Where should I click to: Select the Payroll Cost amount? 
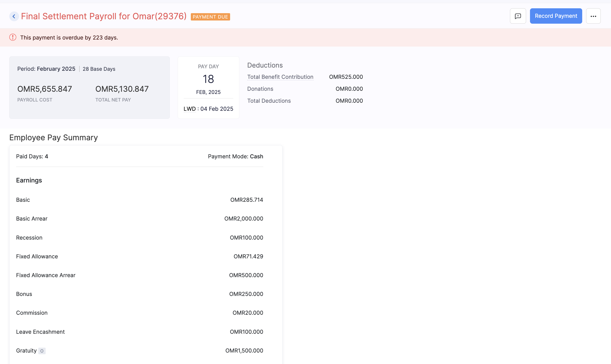click(x=45, y=89)
